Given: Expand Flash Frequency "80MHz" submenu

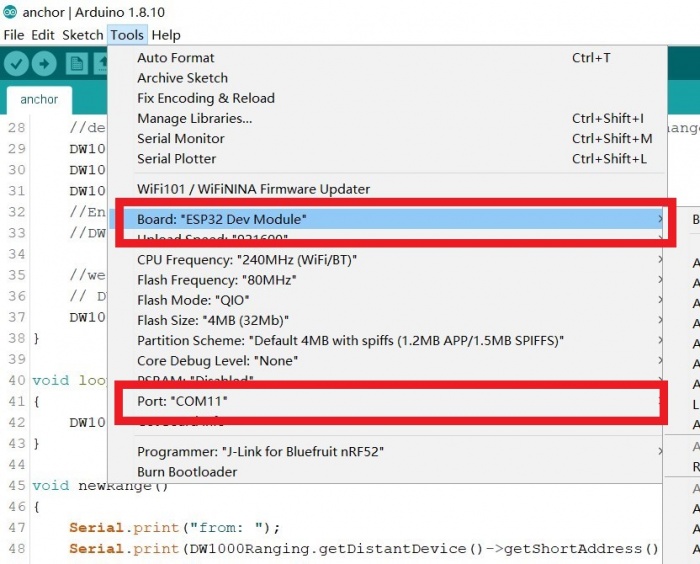Looking at the screenshot, I should click(388, 280).
